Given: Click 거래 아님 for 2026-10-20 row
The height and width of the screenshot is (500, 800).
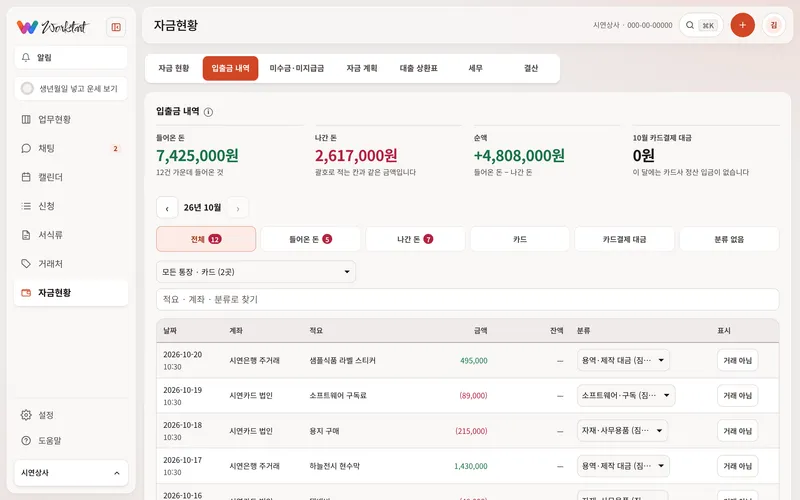Looking at the screenshot, I should 737,360.
